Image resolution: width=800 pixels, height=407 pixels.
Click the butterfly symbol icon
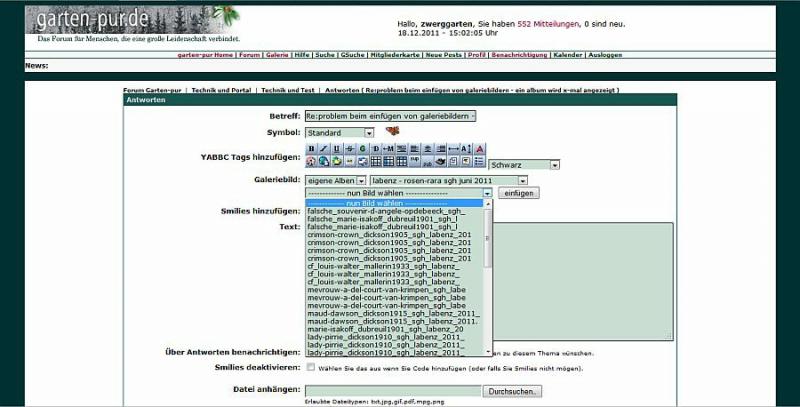(x=392, y=131)
